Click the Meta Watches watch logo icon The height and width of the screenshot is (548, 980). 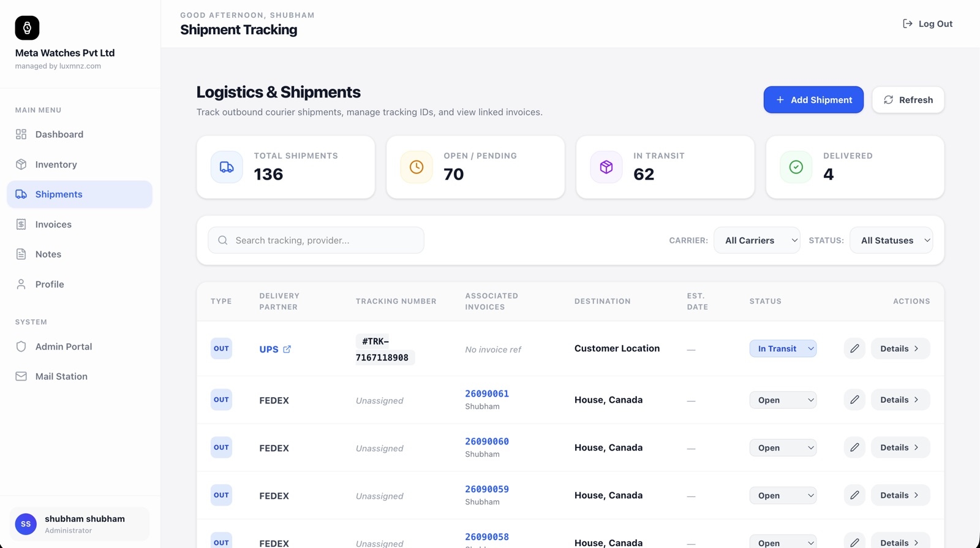27,28
